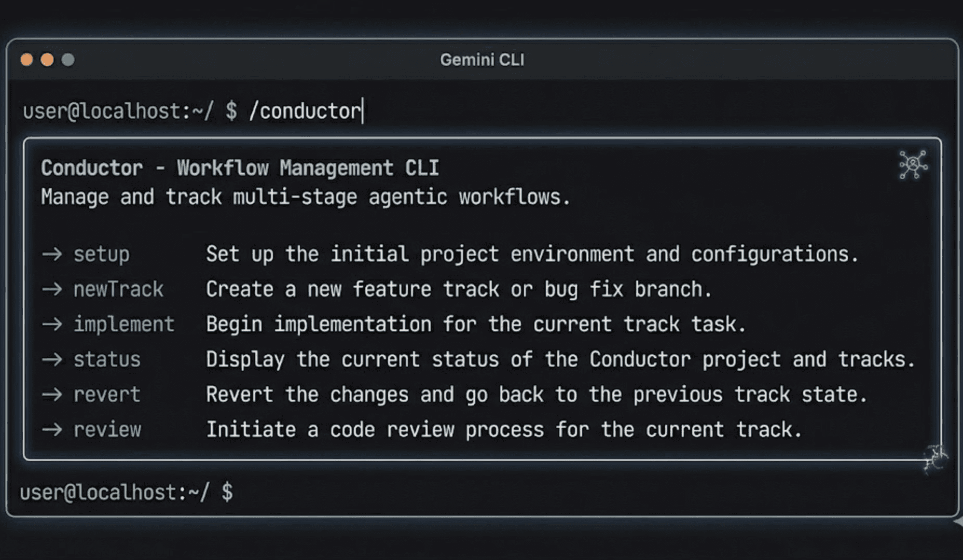Click the top user@localhost prompt text
This screenshot has height=560, width=963.
click(130, 111)
